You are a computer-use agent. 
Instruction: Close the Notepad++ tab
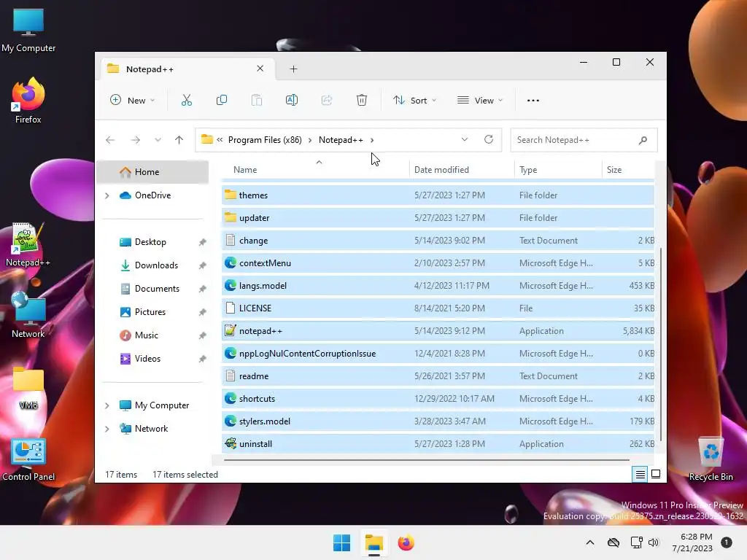260,69
